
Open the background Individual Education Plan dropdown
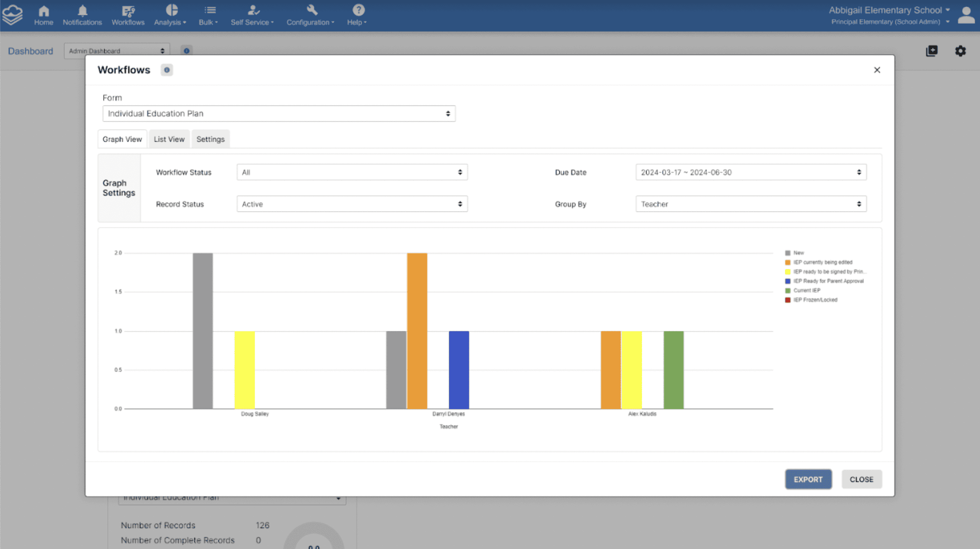232,500
